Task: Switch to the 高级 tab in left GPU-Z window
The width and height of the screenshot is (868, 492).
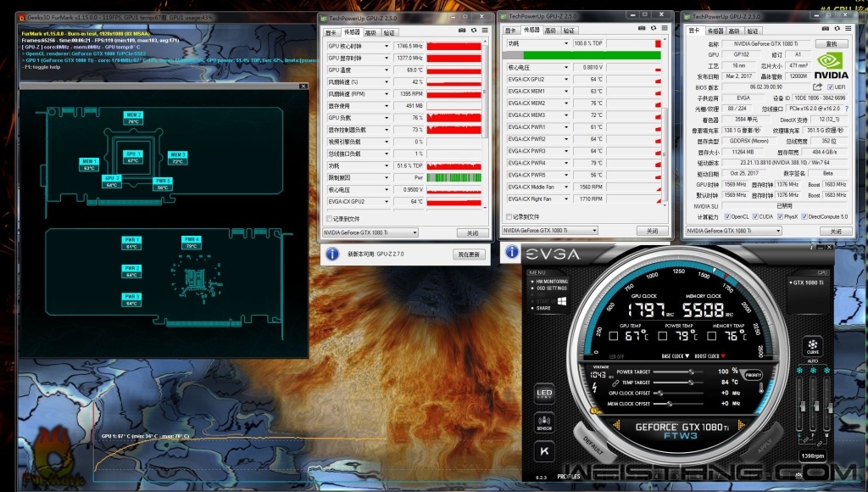Action: [370, 32]
